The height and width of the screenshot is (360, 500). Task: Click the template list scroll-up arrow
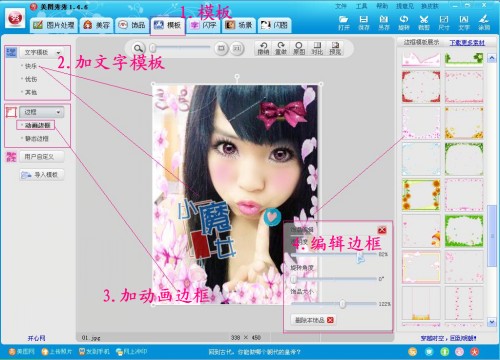pos(491,58)
